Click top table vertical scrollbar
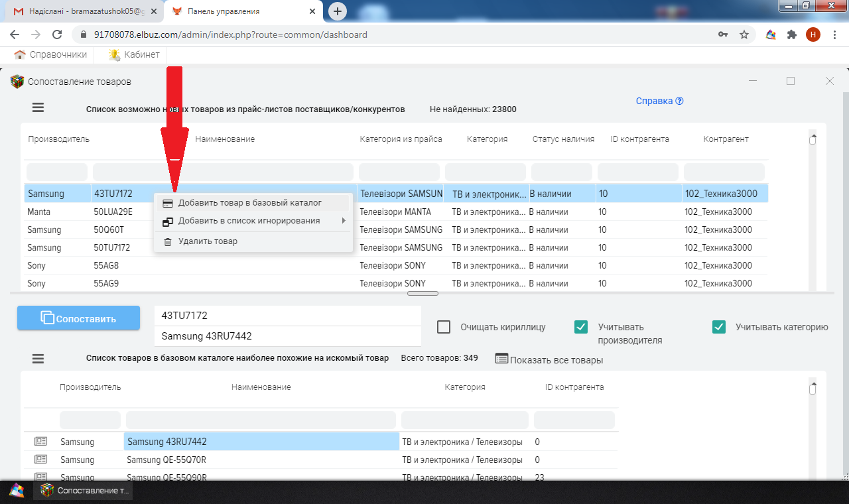 (x=813, y=141)
